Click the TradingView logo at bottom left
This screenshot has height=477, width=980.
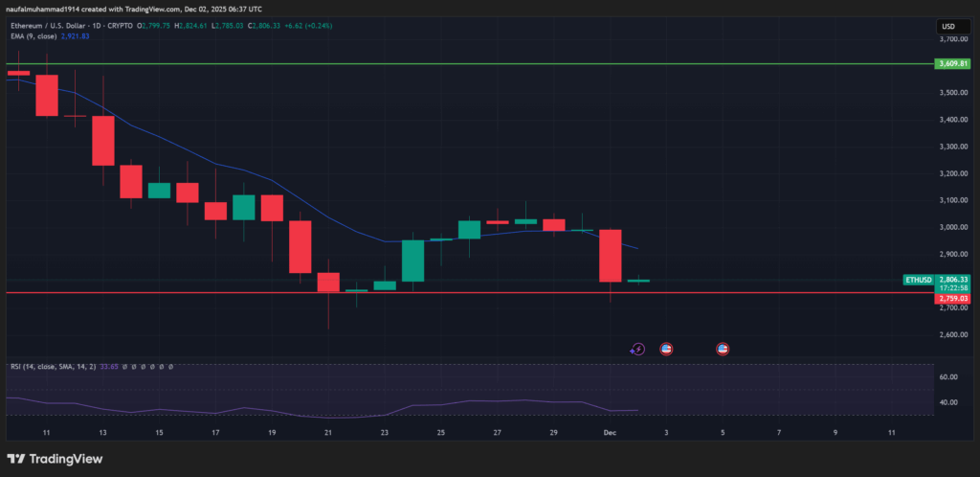pyautogui.click(x=56, y=458)
